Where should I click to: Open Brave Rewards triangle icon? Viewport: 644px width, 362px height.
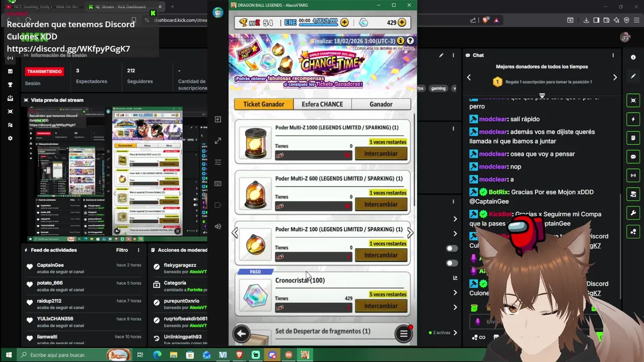pyautogui.click(x=496, y=20)
